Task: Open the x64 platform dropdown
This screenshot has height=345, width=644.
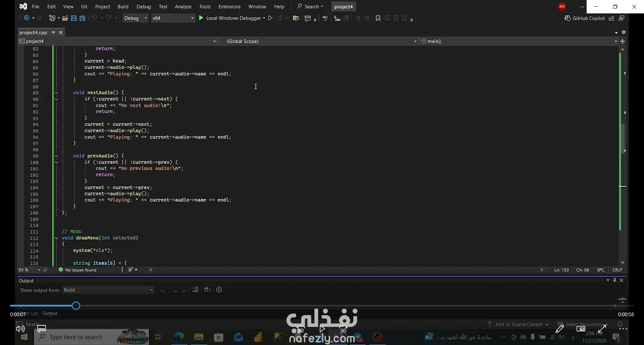Action: tap(173, 18)
